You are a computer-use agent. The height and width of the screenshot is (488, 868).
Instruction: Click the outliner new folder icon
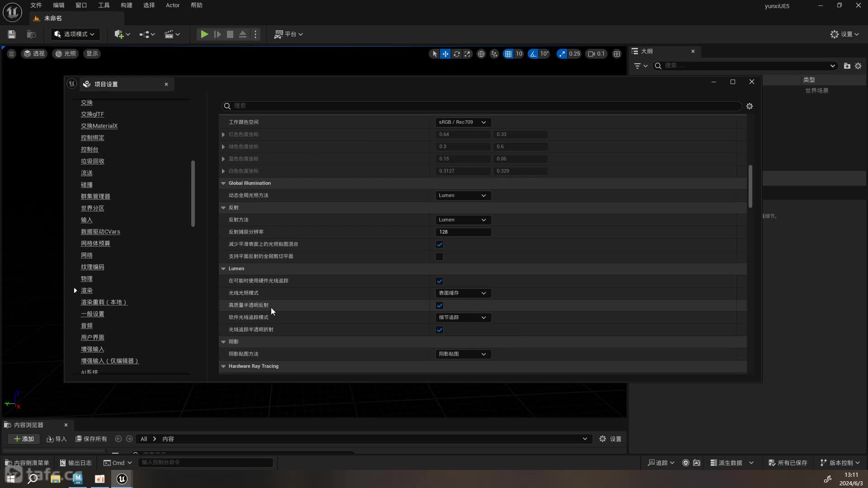coord(847,66)
